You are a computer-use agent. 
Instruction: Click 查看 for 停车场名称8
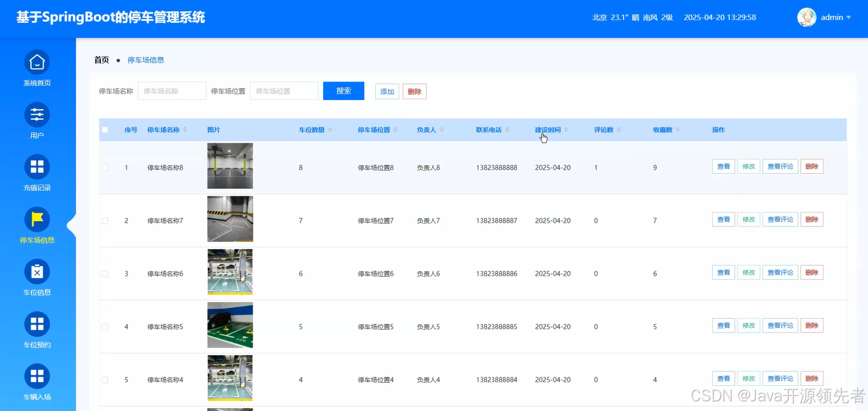pyautogui.click(x=724, y=167)
